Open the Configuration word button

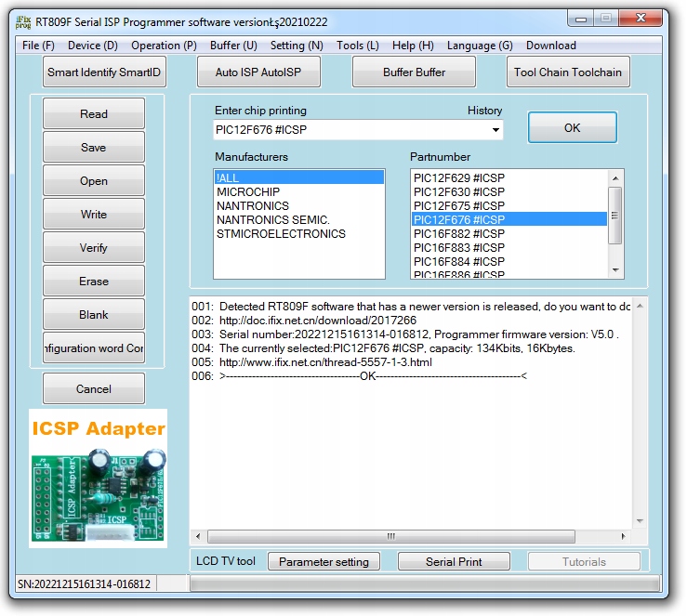(94, 348)
